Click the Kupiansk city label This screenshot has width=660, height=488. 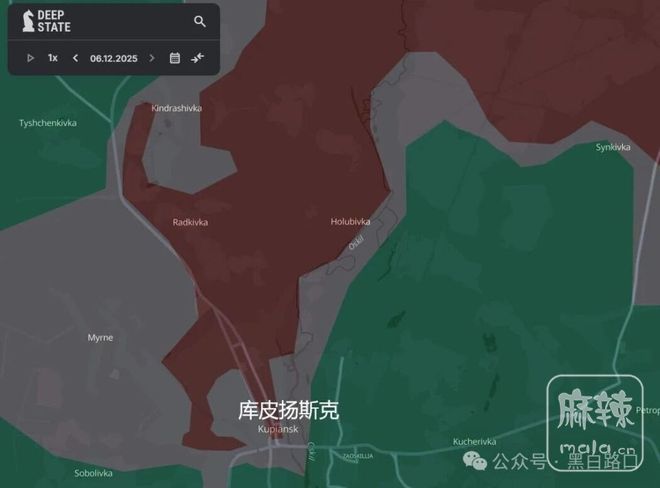[x=277, y=429]
